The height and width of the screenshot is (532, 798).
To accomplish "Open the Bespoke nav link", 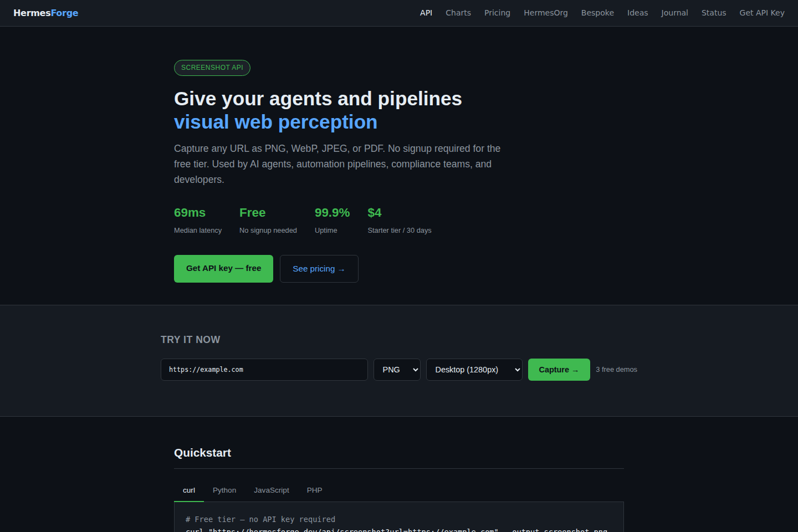I will 597,13.
